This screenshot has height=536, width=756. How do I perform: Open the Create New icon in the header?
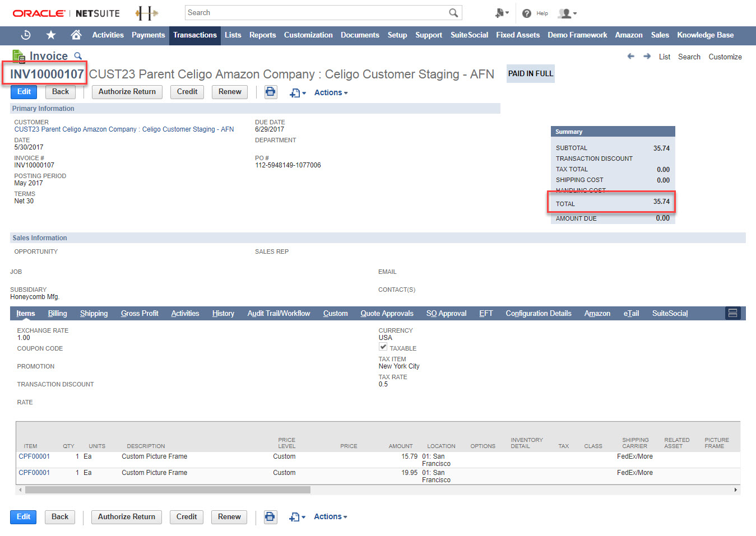(502, 13)
